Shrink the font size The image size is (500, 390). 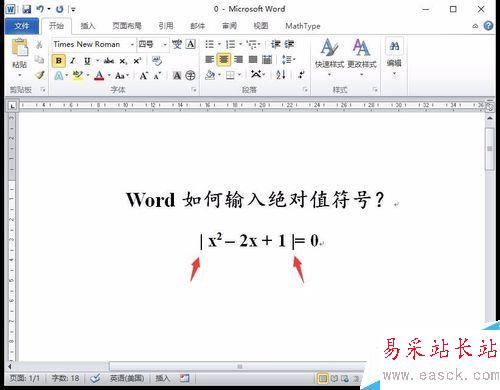pyautogui.click(x=157, y=76)
